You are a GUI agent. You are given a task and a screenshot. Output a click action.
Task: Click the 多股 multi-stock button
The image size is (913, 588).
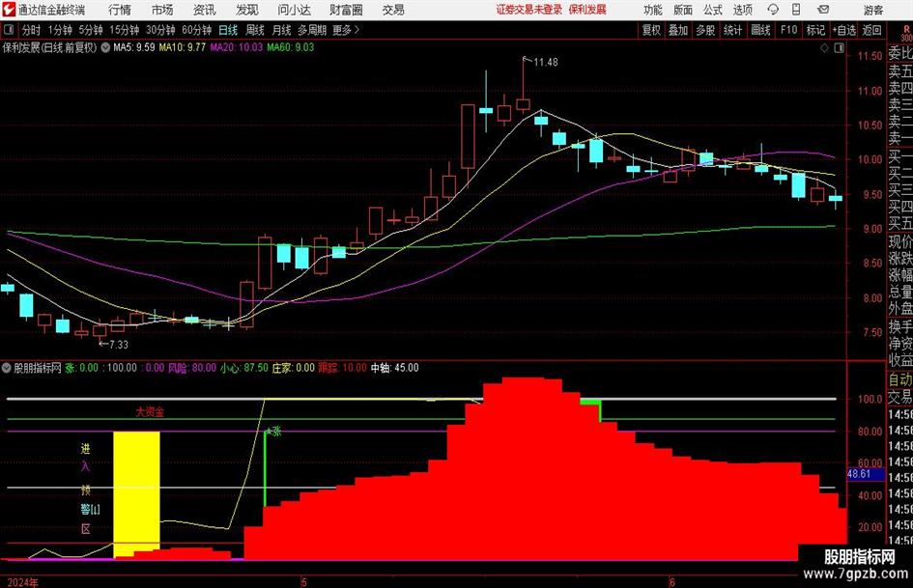(x=705, y=30)
